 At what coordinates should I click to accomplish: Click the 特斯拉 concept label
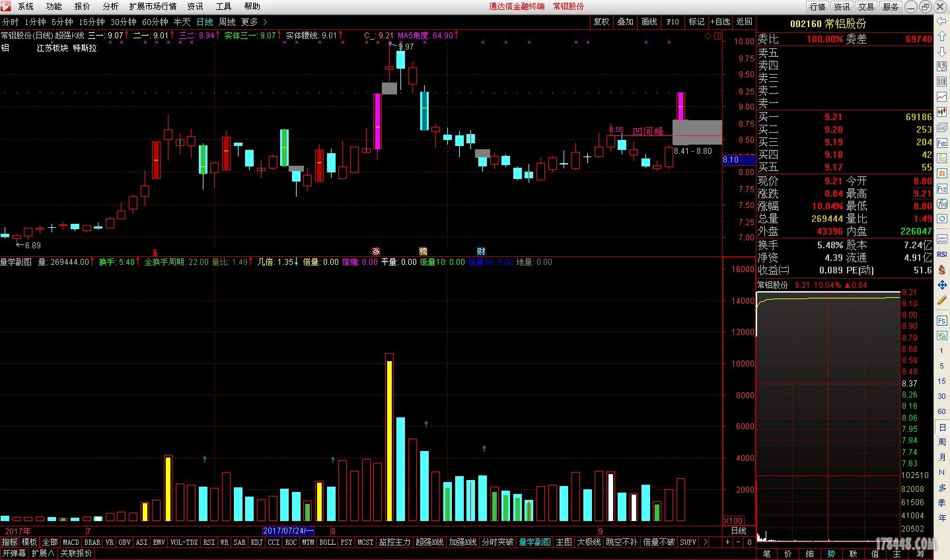(85, 48)
